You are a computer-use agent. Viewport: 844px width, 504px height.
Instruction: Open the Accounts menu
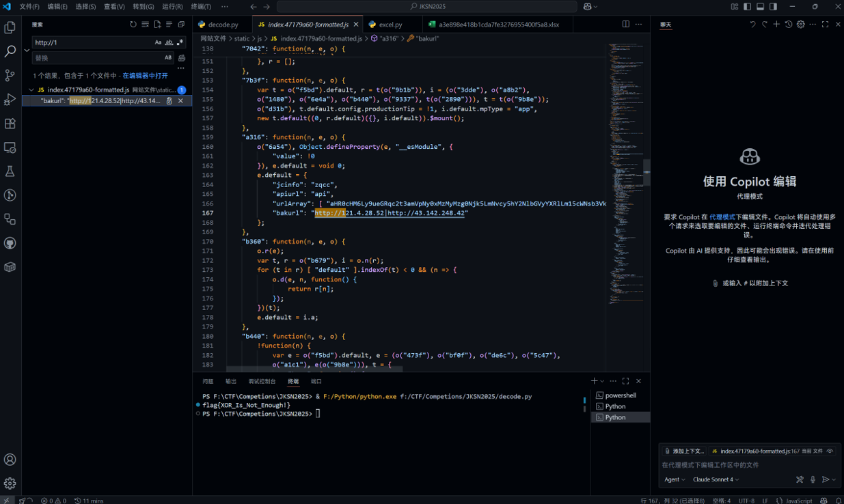10,460
